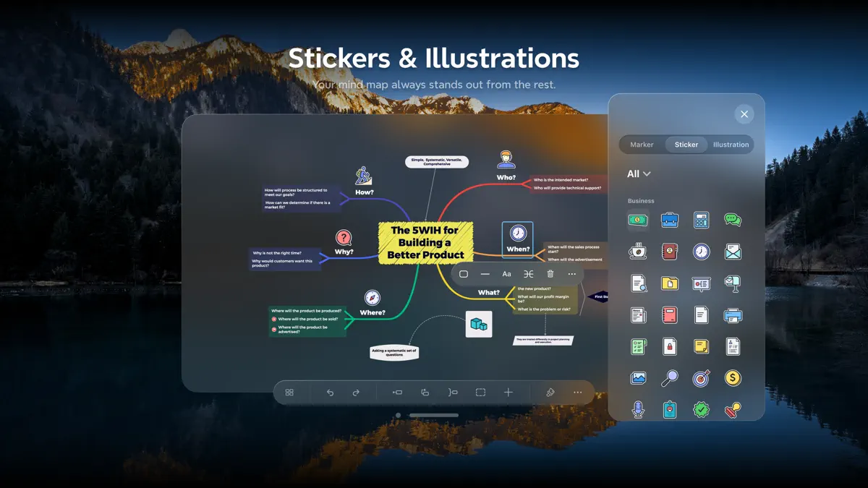Select the Sticker tab
This screenshot has width=868, height=488.
(686, 145)
